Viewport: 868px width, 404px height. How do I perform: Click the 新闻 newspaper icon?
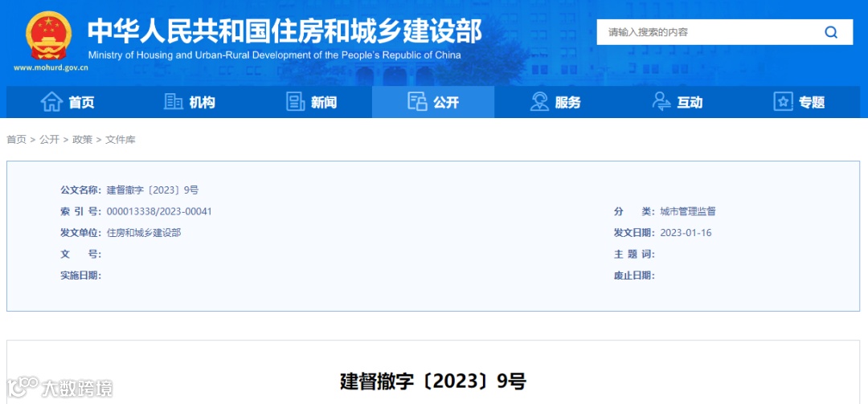tap(295, 102)
